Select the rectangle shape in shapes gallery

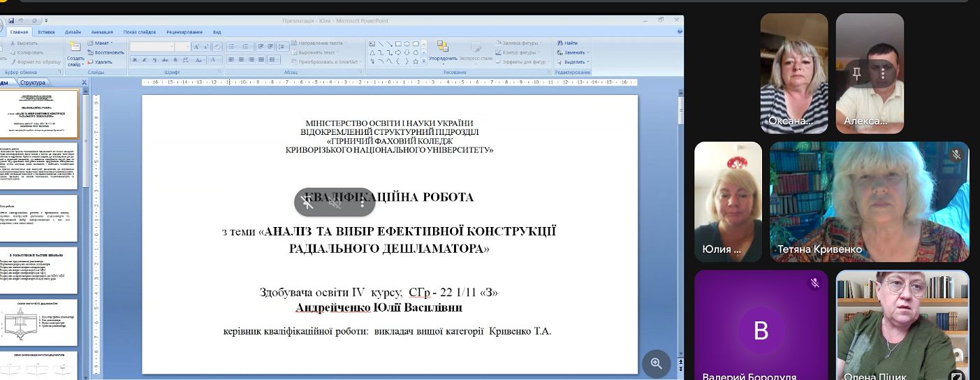click(398, 43)
